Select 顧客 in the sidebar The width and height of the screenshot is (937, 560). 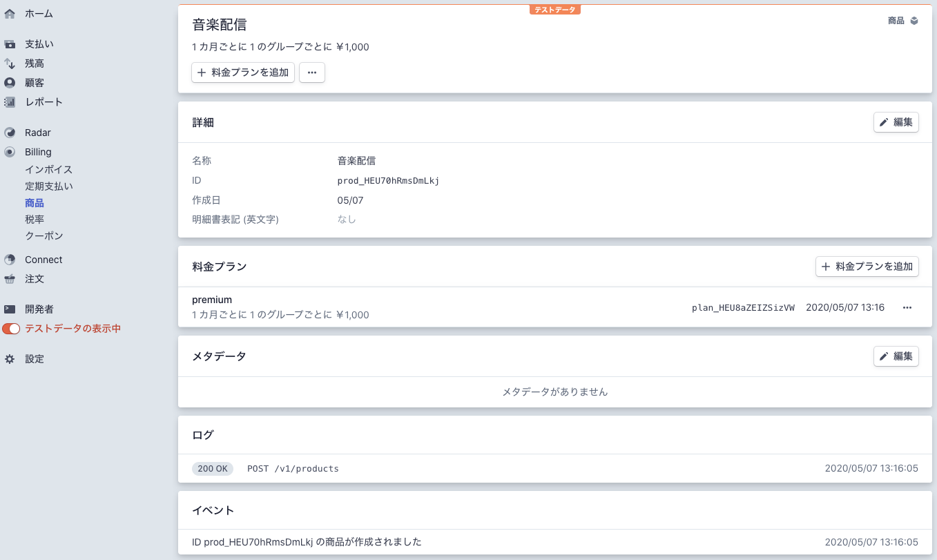click(35, 83)
